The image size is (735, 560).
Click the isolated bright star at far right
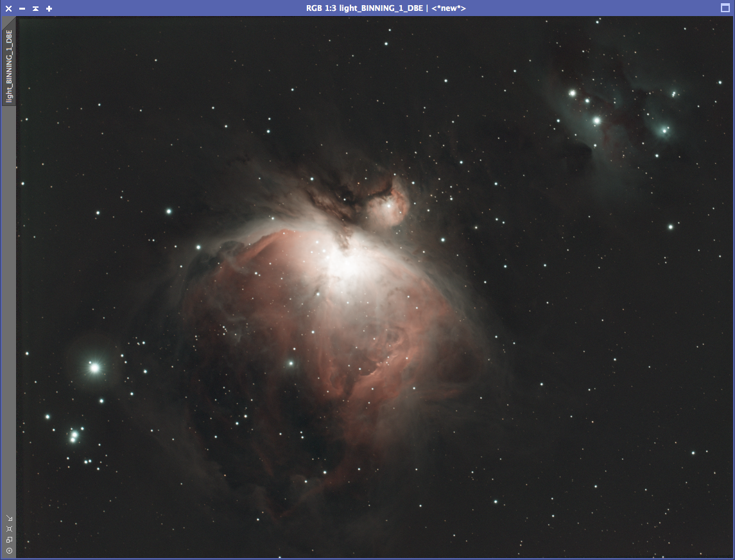pos(670,227)
